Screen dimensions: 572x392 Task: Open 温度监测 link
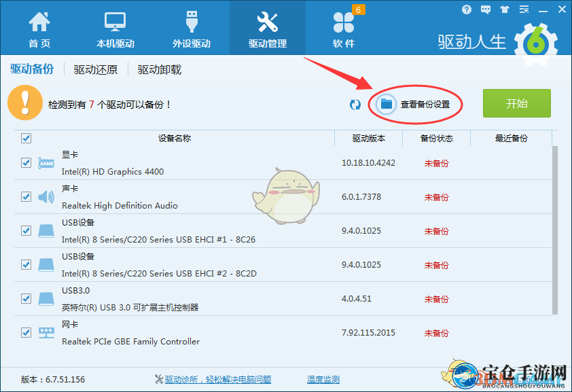click(x=323, y=379)
